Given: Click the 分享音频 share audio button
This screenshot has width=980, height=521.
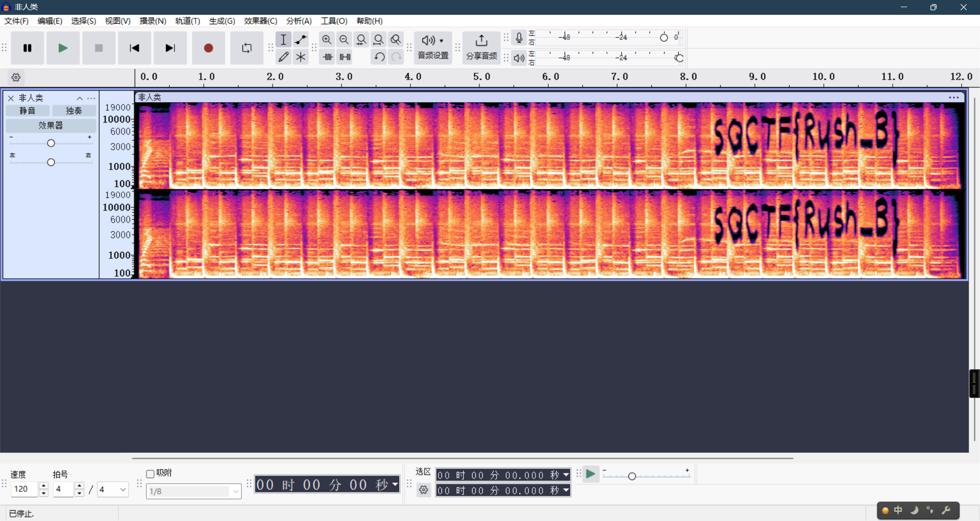Looking at the screenshot, I should coord(481,48).
